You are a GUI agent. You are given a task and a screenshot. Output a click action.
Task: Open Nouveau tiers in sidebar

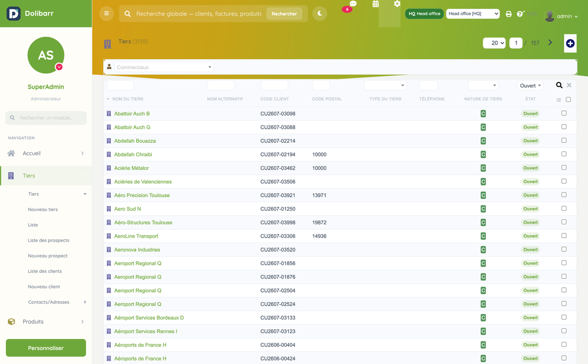pyautogui.click(x=43, y=210)
